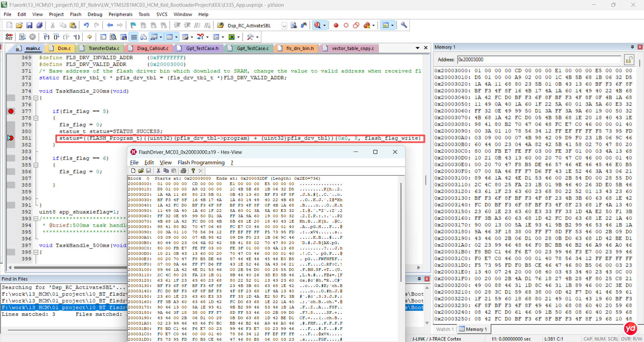
Task: Click the Memory 1 address input field
Action: [539, 60]
